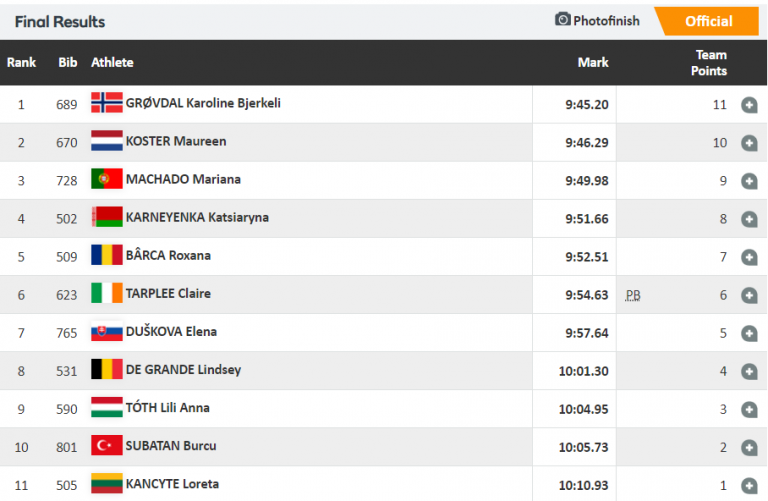Open athlete BÂRCA Roxana's name link
The width and height of the screenshot is (768, 501).
[168, 255]
